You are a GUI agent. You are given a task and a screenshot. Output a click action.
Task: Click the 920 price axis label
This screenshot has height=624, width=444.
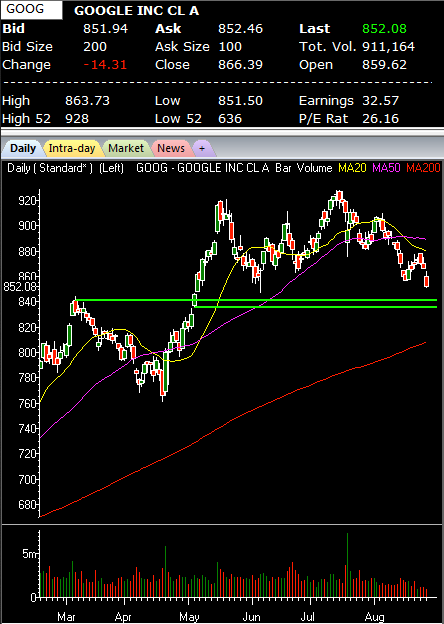(29, 200)
